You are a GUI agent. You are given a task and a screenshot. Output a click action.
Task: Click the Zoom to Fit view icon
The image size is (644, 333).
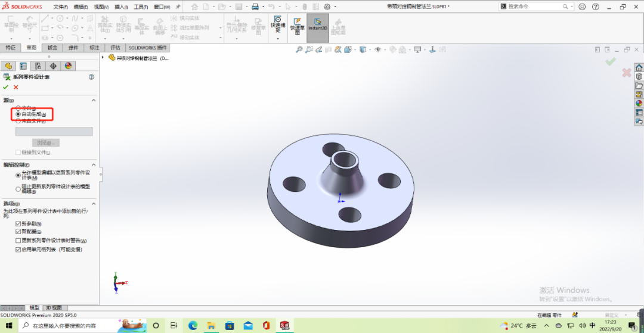coord(299,49)
